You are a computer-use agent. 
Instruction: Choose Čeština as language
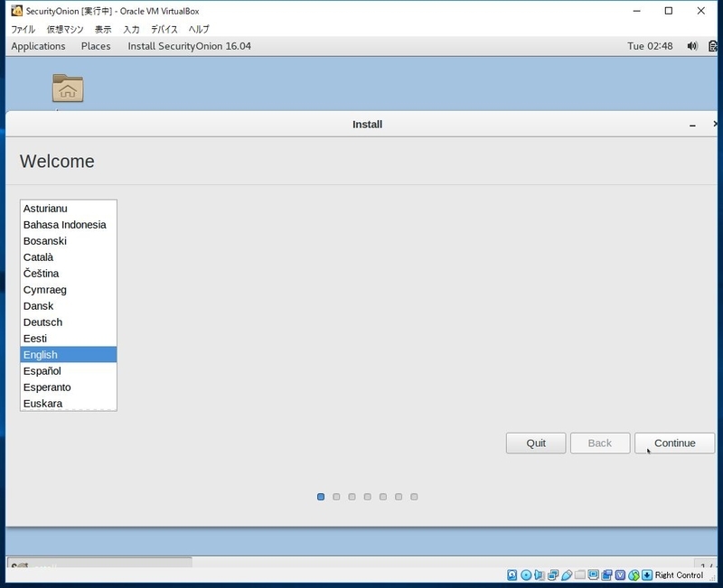click(x=69, y=274)
